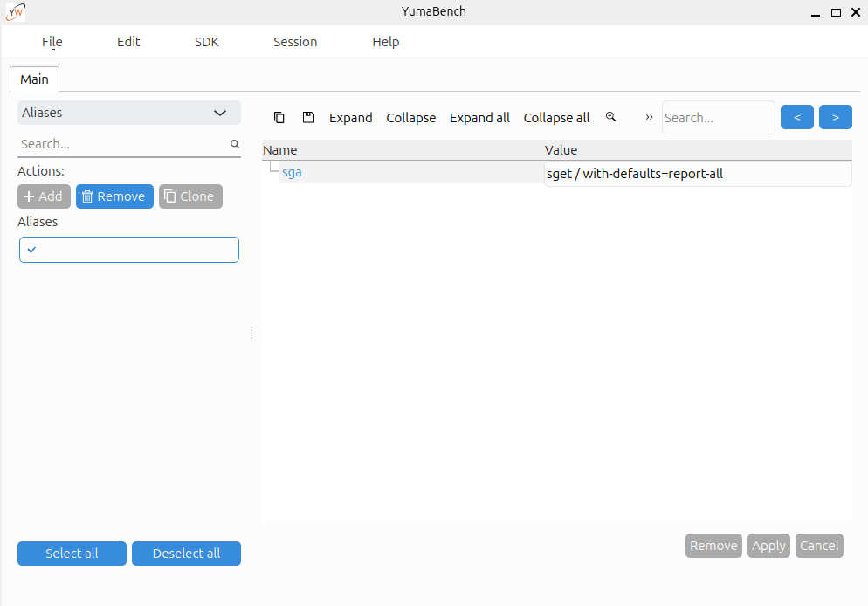The image size is (868, 606).
Task: Click Expand all
Action: (479, 118)
